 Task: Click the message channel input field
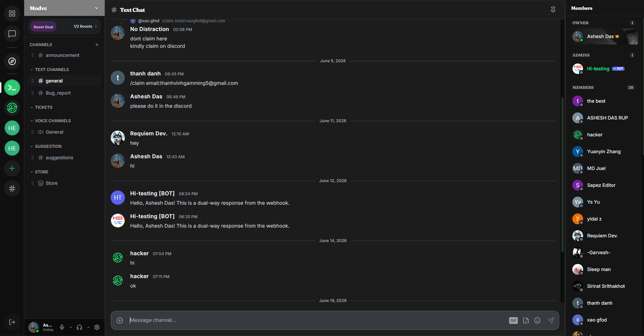pyautogui.click(x=317, y=320)
